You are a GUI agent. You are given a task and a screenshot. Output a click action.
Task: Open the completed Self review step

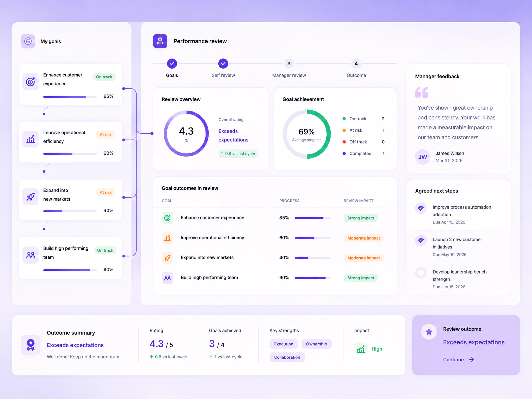(223, 64)
